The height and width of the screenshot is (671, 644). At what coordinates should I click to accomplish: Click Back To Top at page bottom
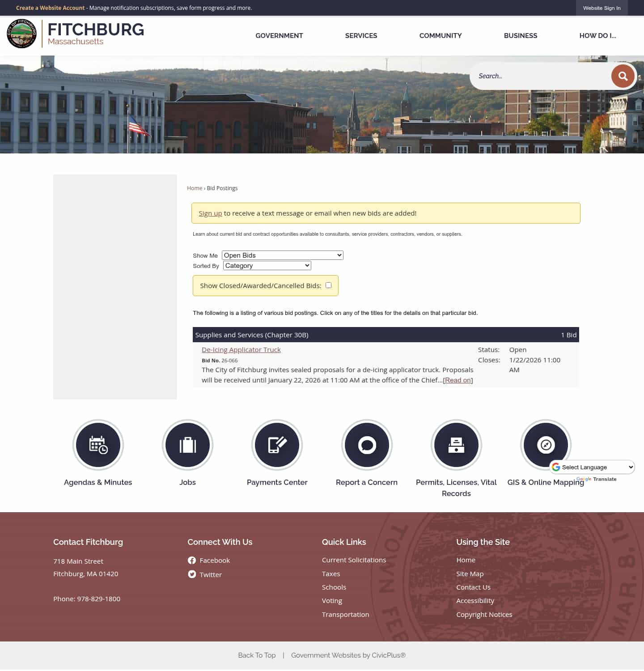pos(257,655)
